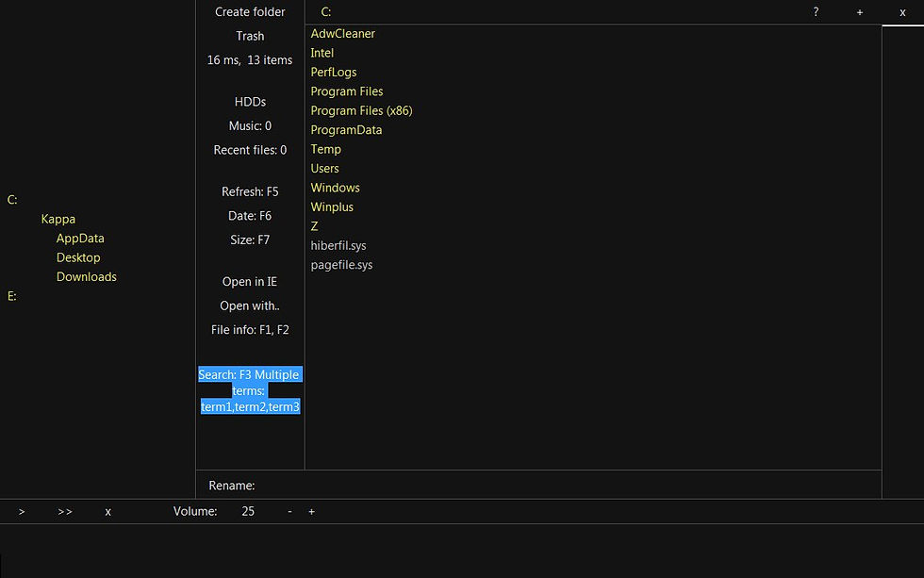Increase volume with + beside Volume
The image size is (924, 578).
pyautogui.click(x=312, y=511)
